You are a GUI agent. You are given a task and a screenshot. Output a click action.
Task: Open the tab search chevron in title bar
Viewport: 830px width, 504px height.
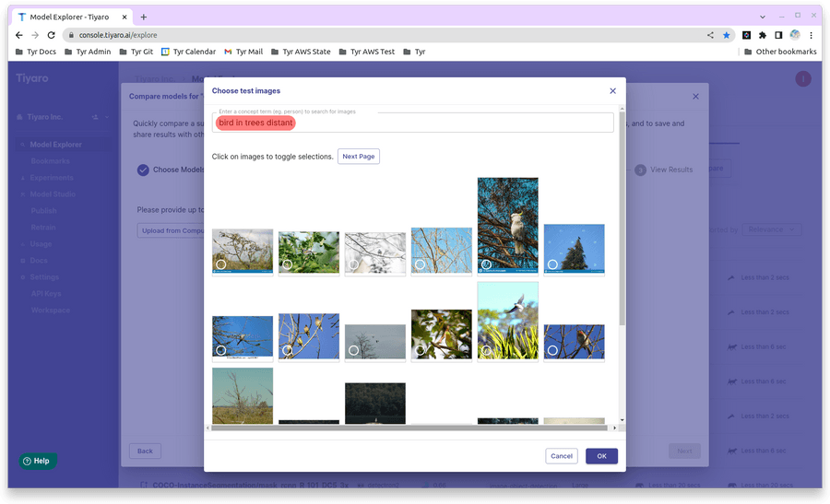click(763, 17)
